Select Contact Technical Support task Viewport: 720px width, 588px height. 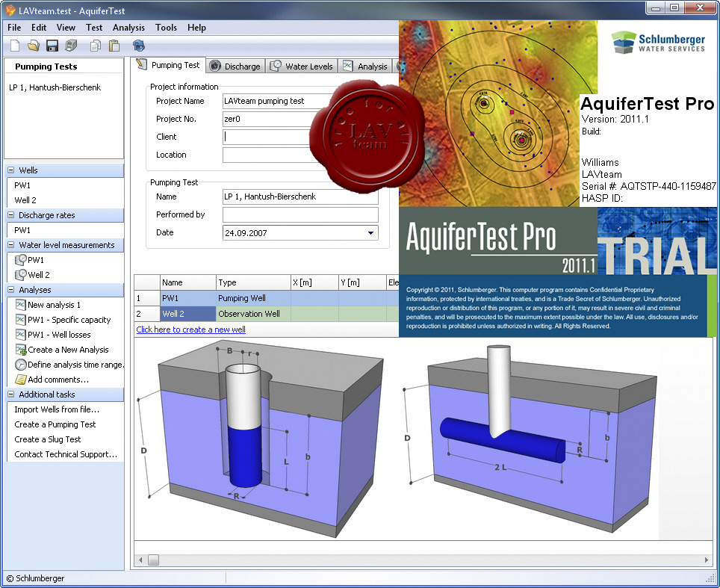coord(66,454)
